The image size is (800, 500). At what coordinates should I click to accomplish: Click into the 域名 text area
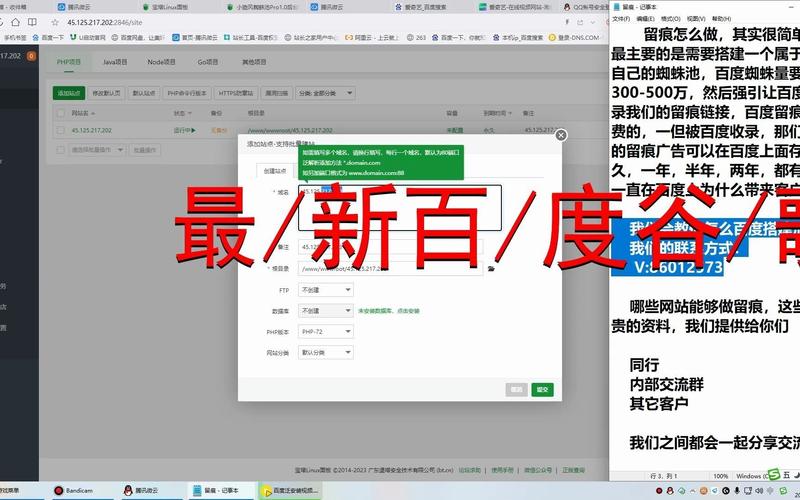point(399,208)
